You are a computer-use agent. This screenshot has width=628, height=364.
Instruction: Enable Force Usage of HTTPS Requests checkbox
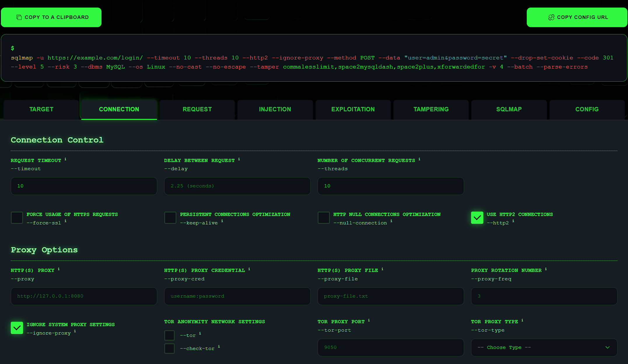(x=17, y=218)
